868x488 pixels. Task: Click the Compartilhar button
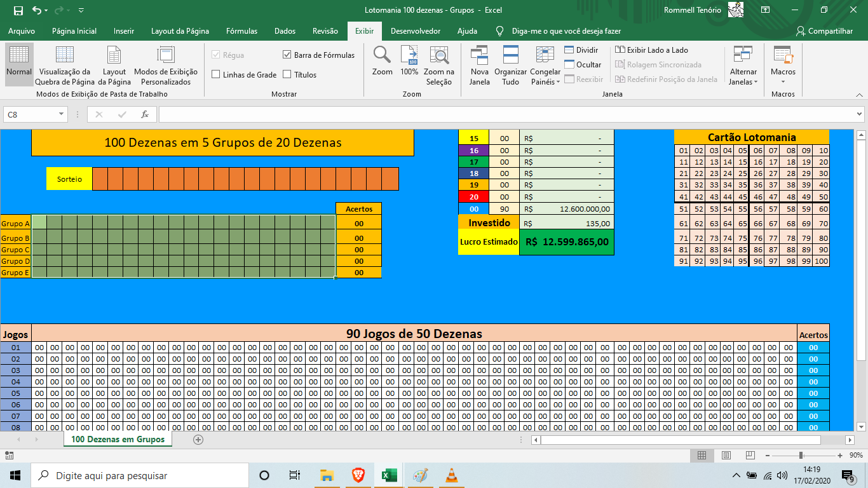point(824,31)
